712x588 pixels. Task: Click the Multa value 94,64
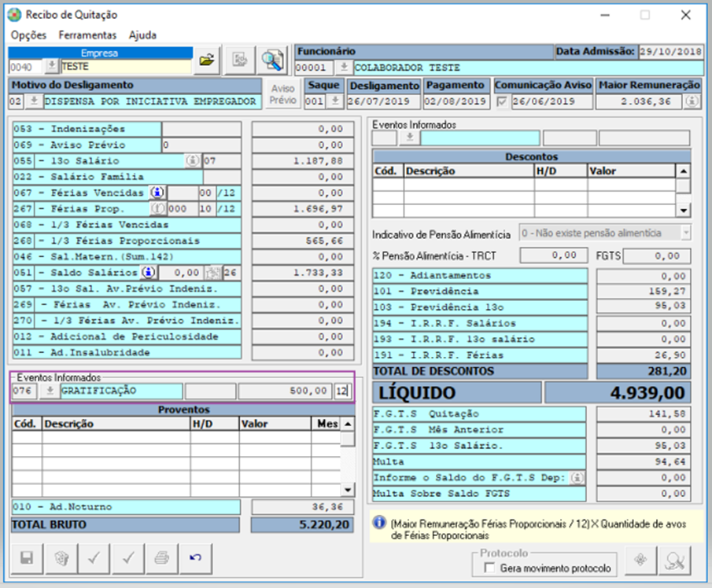643,462
